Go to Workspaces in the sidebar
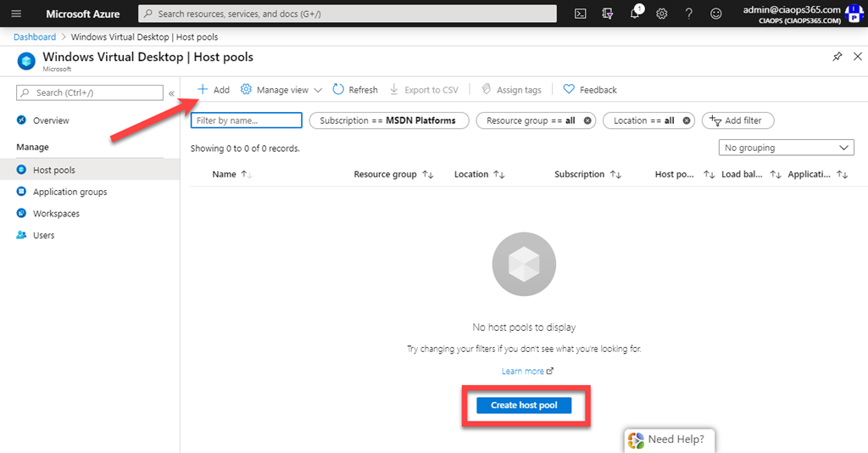This screenshot has height=453, width=868. (56, 214)
